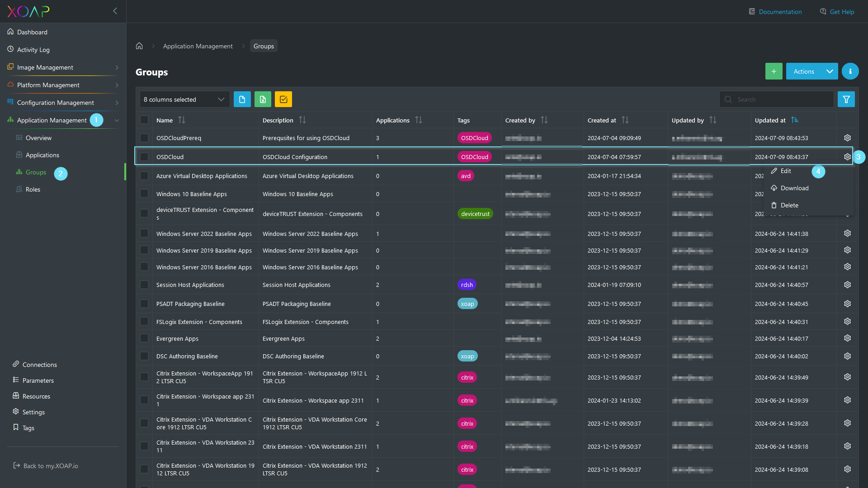Sort by Description column arrows
The height and width of the screenshot is (488, 868).
[302, 120]
